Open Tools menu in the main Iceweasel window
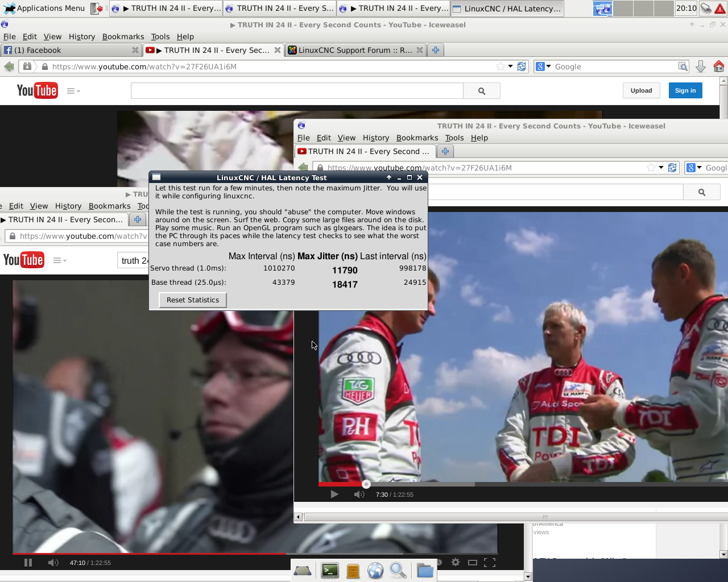Viewport: 728px width, 582px height. click(160, 36)
